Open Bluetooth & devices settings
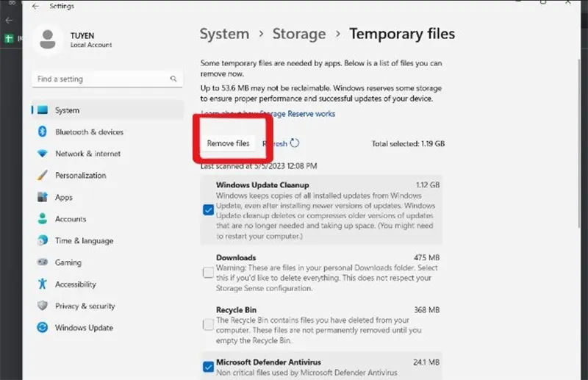Viewport: 588px width, 380px height. [x=107, y=132]
